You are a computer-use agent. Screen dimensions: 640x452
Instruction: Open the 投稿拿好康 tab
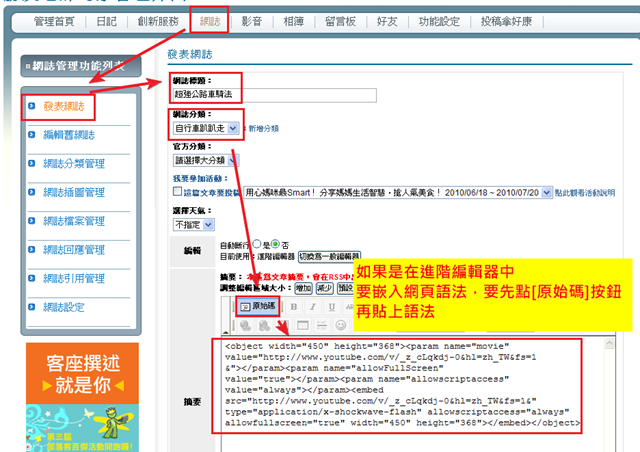[506, 22]
